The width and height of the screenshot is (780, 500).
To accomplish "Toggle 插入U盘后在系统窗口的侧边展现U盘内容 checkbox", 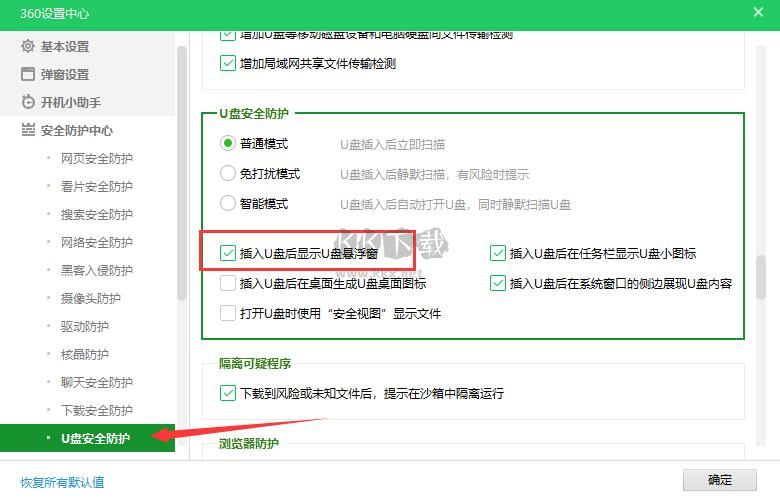I will pos(497,283).
